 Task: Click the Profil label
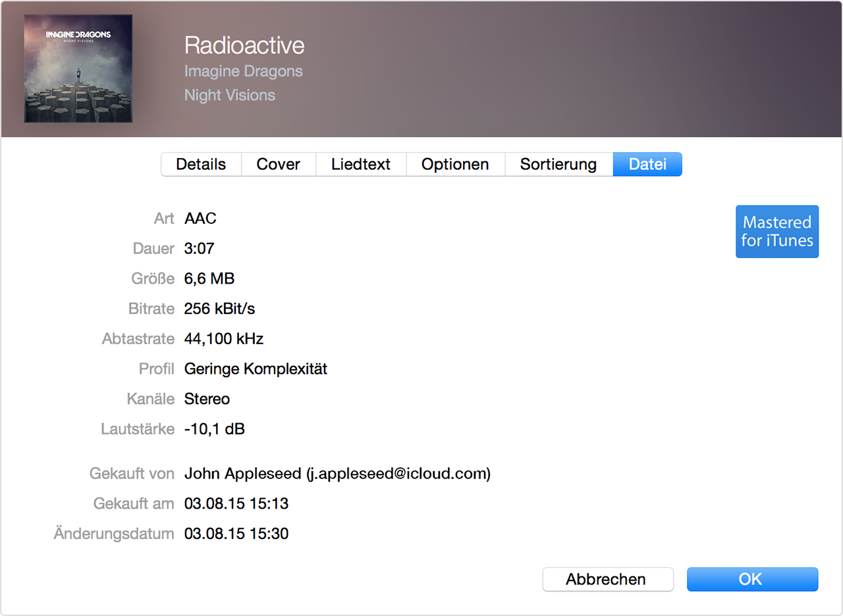[157, 369]
